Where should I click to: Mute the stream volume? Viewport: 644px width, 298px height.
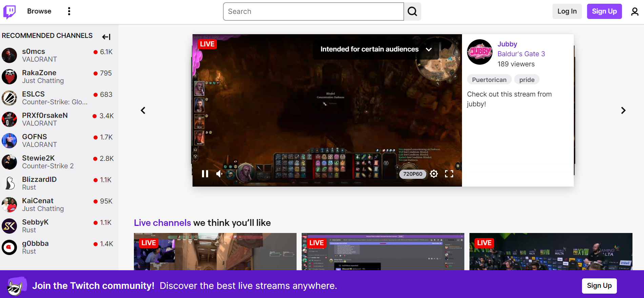219,174
